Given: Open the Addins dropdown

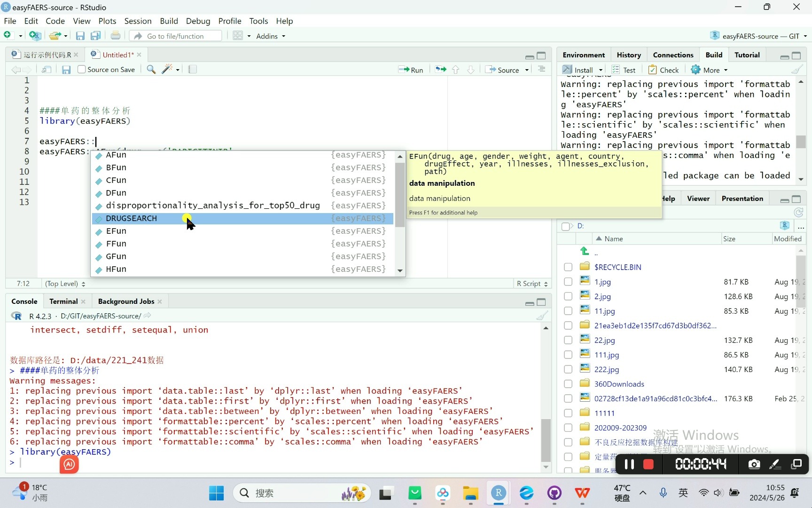Looking at the screenshot, I should point(271,36).
